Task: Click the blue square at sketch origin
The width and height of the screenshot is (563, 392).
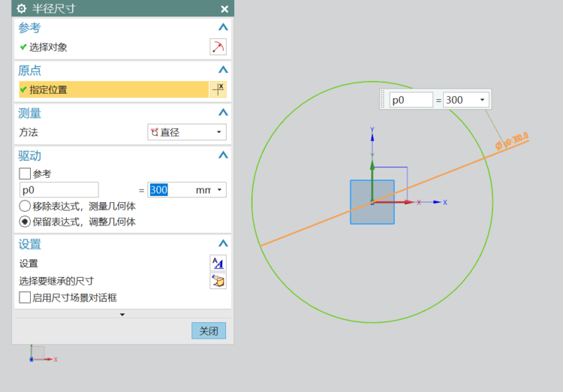Action: [x=372, y=202]
